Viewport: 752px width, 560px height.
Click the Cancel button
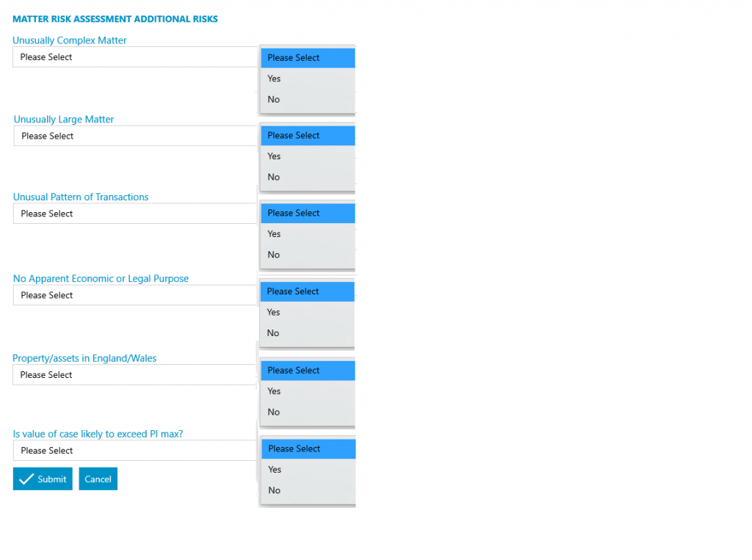98,479
